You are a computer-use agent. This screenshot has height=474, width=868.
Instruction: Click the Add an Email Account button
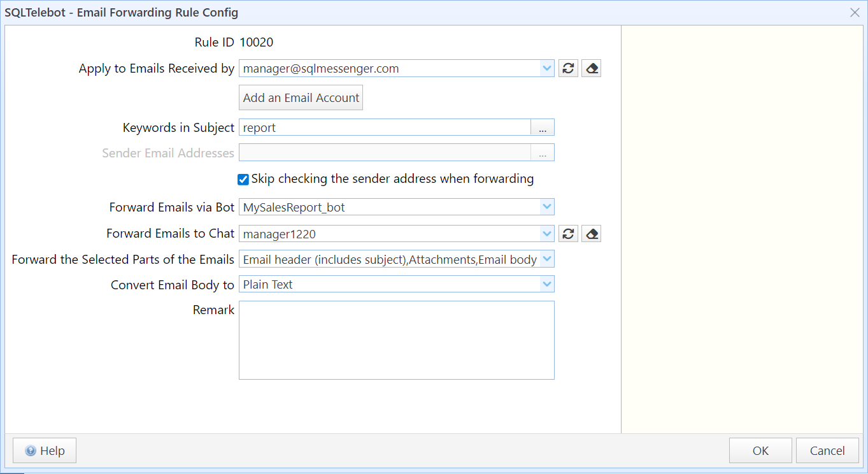(x=301, y=98)
